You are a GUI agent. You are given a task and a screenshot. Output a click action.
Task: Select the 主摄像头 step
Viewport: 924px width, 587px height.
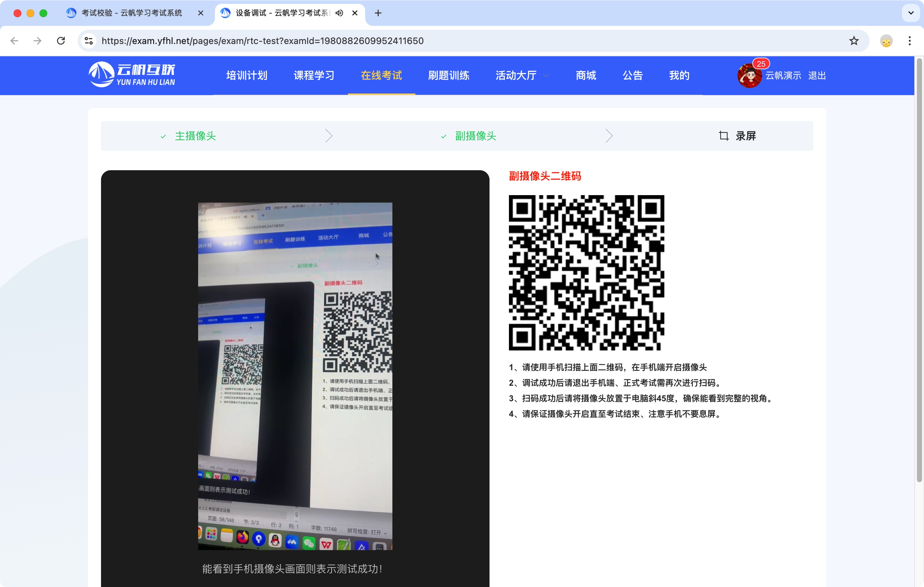coord(195,136)
